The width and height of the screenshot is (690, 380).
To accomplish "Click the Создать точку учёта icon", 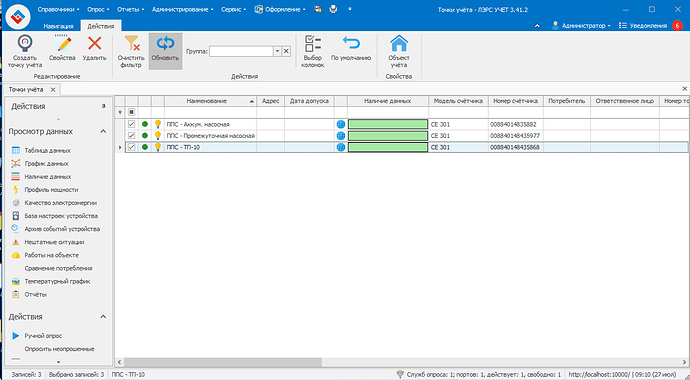I will 25,44.
